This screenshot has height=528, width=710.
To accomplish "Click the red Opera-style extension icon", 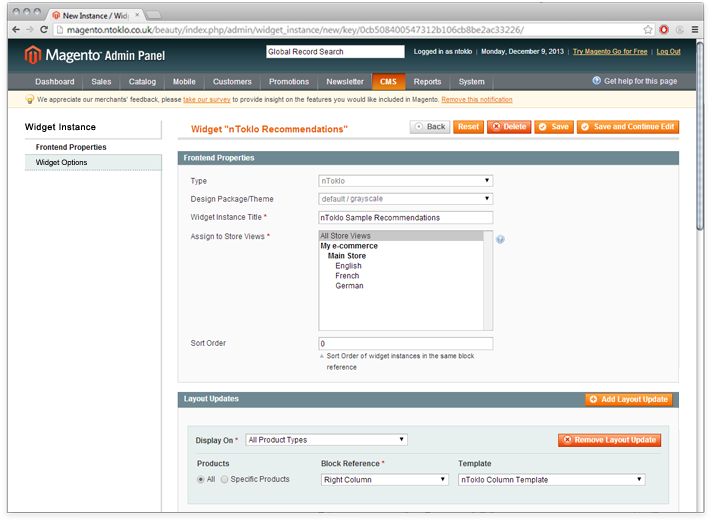I will (x=664, y=30).
